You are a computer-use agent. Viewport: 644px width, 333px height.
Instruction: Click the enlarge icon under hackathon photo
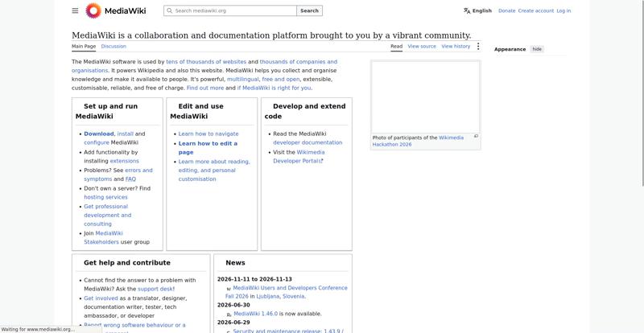(x=476, y=136)
